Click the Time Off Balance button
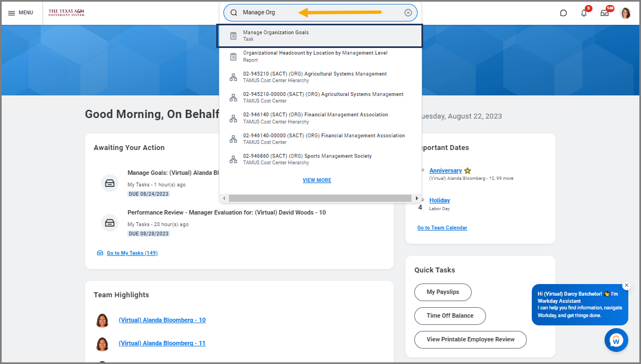 450,316
